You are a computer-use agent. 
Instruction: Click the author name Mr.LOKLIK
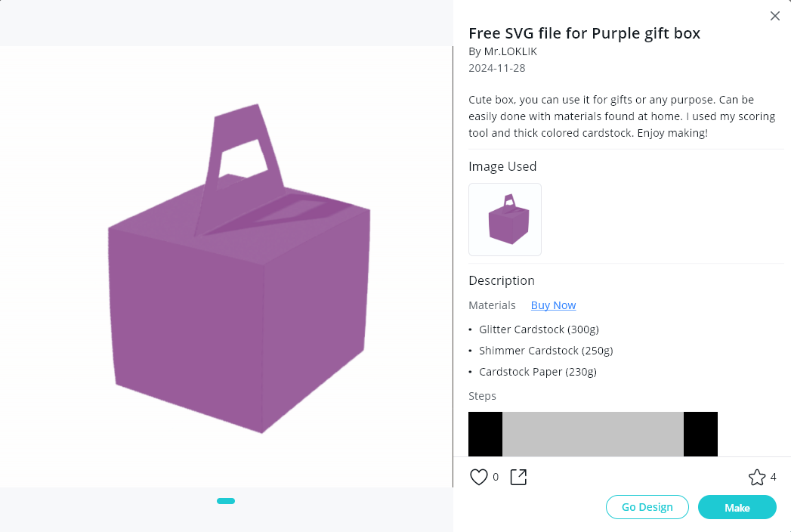502,51
